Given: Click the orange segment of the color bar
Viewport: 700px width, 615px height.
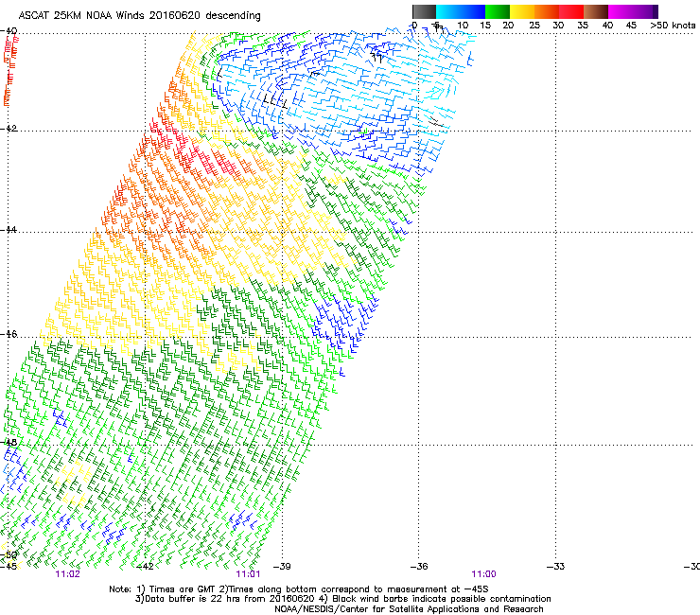Looking at the screenshot, I should pos(547,11).
